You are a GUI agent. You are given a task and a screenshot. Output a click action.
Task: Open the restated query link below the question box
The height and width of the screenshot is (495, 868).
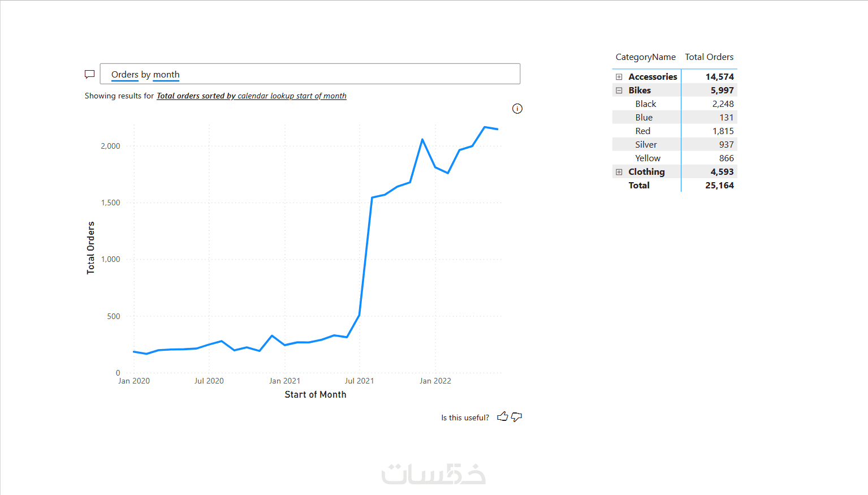(251, 96)
